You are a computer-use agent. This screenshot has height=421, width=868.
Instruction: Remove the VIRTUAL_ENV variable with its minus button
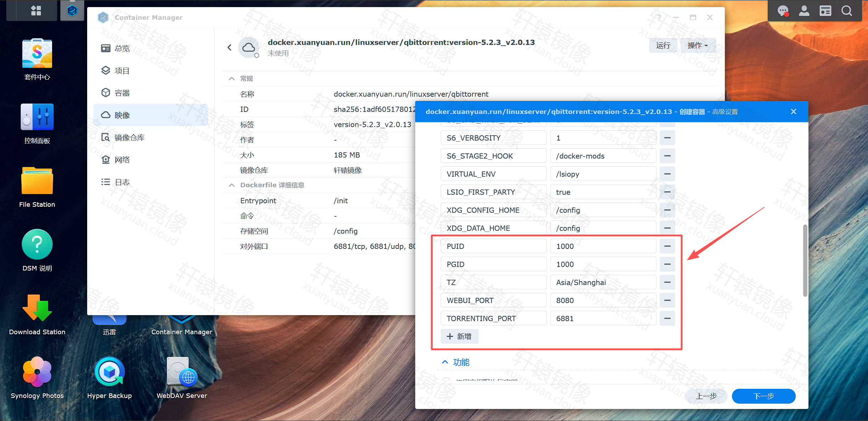[667, 174]
